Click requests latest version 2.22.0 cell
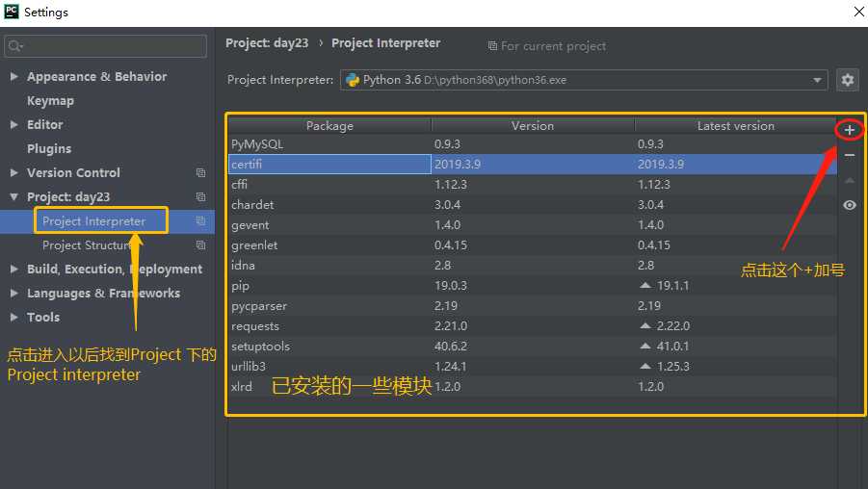The height and width of the screenshot is (489, 868). pos(736,326)
